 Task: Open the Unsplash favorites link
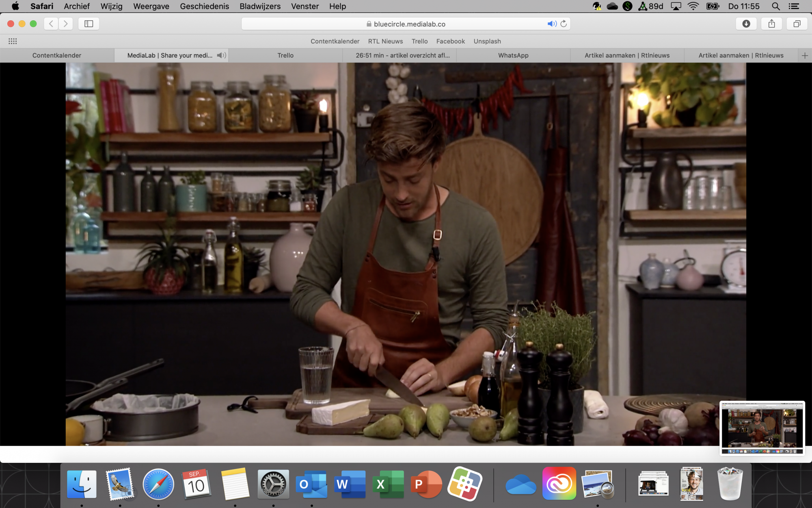pos(487,41)
